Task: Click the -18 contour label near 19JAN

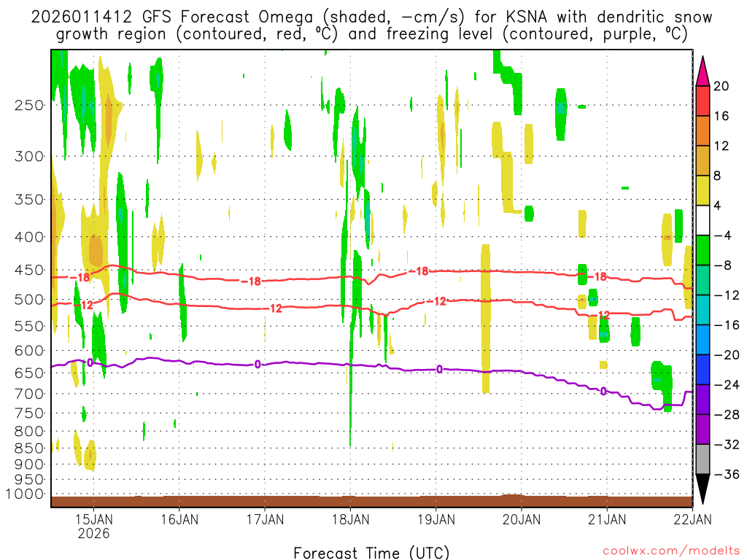Action: (418, 271)
